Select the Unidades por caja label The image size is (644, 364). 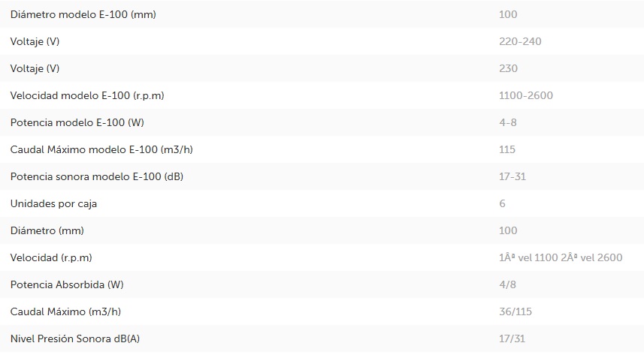pos(53,204)
